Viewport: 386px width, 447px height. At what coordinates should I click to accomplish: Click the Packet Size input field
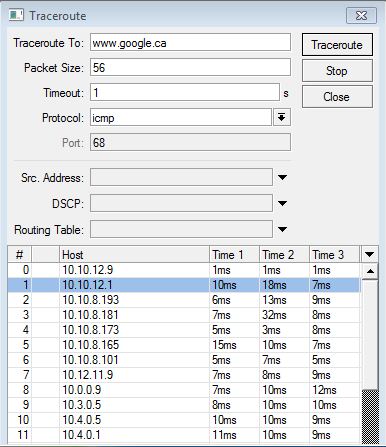pyautogui.click(x=190, y=67)
